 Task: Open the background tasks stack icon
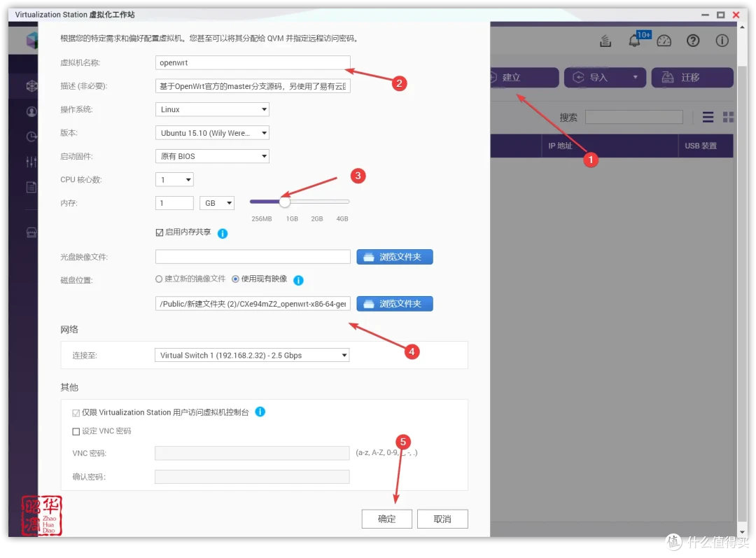coord(605,41)
